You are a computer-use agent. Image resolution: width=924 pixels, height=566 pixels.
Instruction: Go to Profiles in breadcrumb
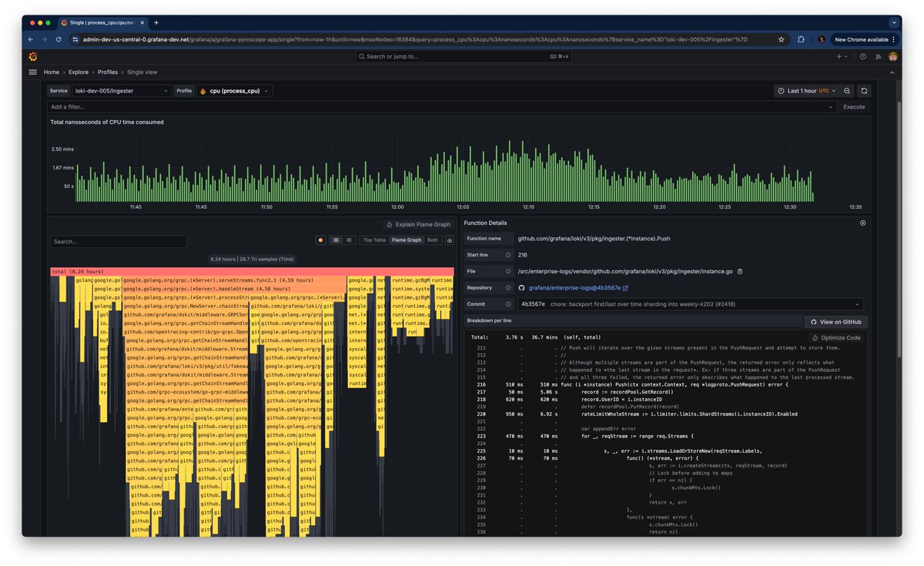click(108, 72)
